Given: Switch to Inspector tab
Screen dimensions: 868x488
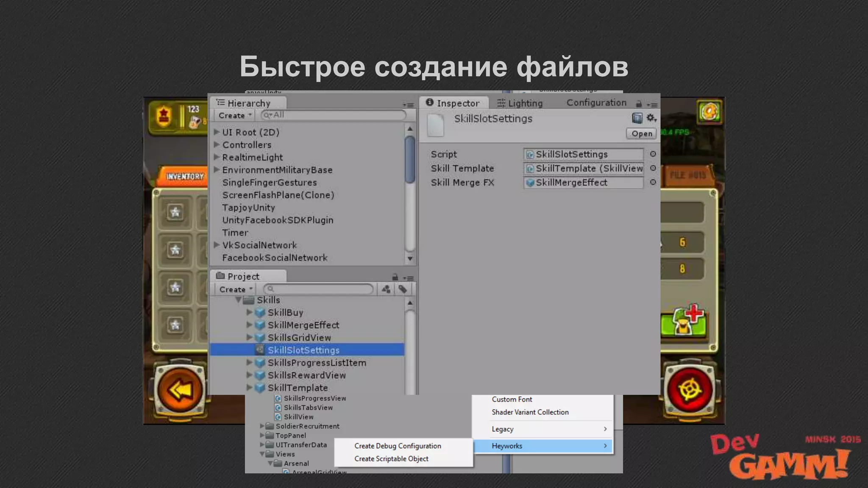Looking at the screenshot, I should (453, 103).
